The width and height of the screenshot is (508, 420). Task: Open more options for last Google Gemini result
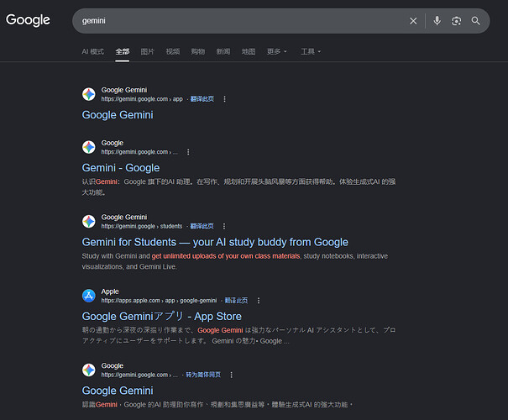[231, 375]
